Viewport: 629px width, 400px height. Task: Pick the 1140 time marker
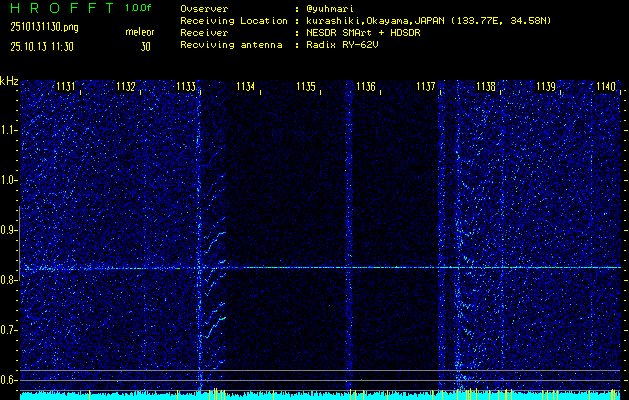point(605,87)
